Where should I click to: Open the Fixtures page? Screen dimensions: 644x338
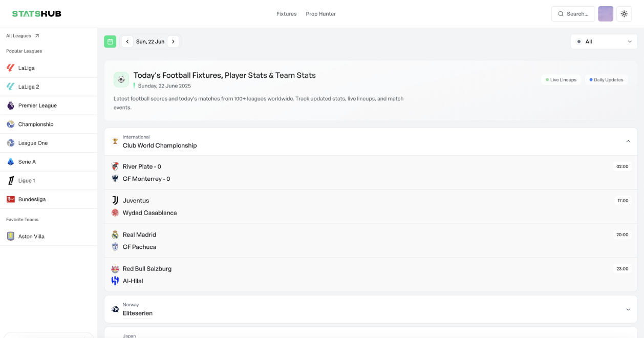[x=286, y=14]
